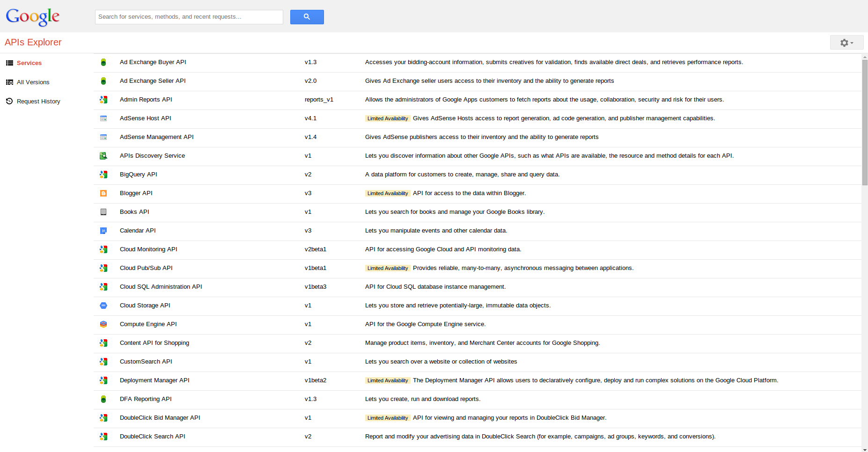
Task: Open the Calendar API link
Action: (138, 231)
